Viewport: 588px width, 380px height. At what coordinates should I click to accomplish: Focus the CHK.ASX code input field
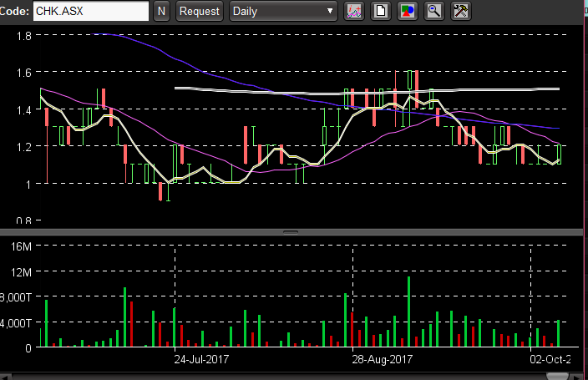click(91, 11)
